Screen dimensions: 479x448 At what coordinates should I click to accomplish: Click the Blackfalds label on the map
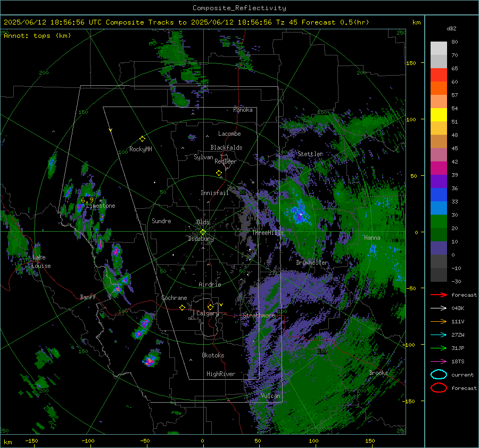pyautogui.click(x=226, y=148)
